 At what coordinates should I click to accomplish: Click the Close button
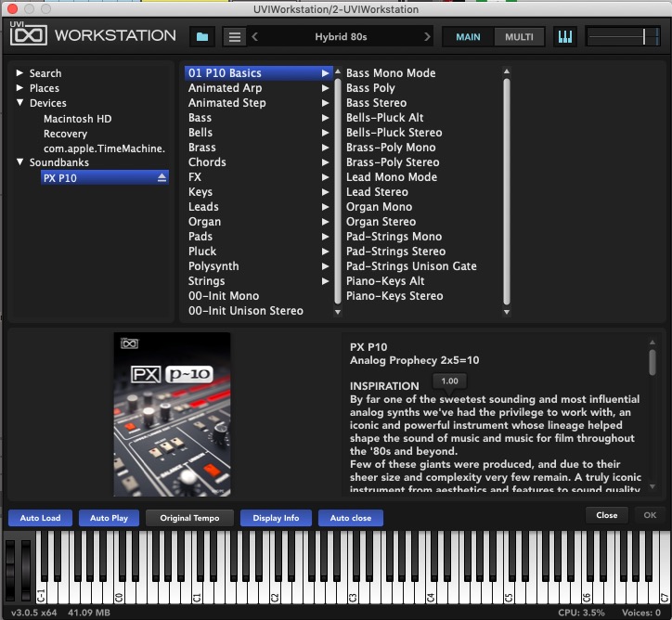click(606, 515)
